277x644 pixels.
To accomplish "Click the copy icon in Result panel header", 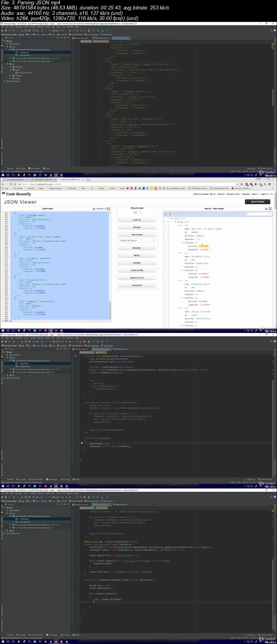I will coord(266,209).
